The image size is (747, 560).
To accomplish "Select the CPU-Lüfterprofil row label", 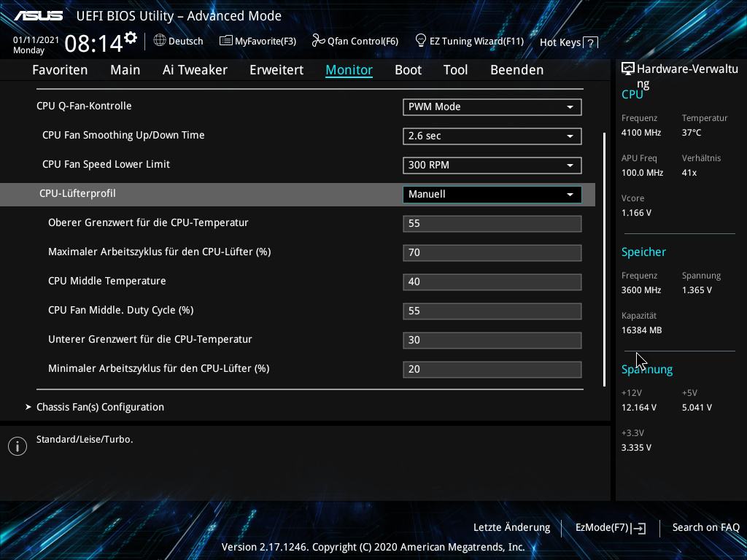I will (77, 193).
